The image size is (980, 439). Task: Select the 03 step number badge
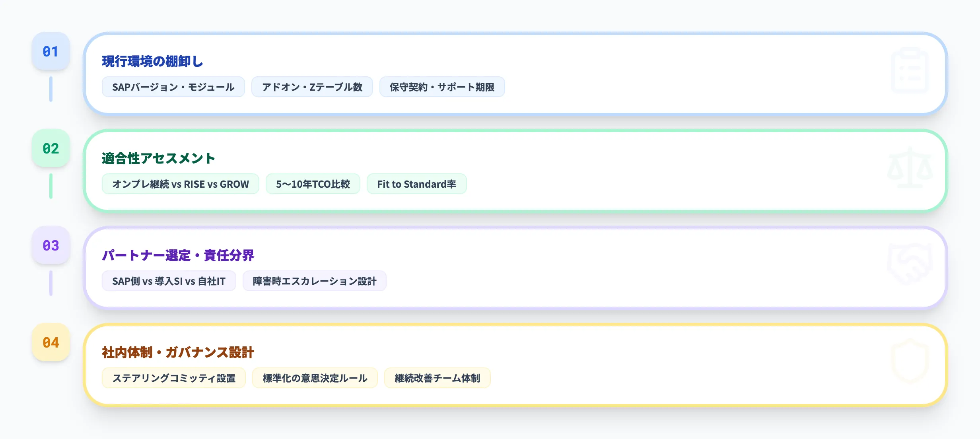pyautogui.click(x=51, y=246)
